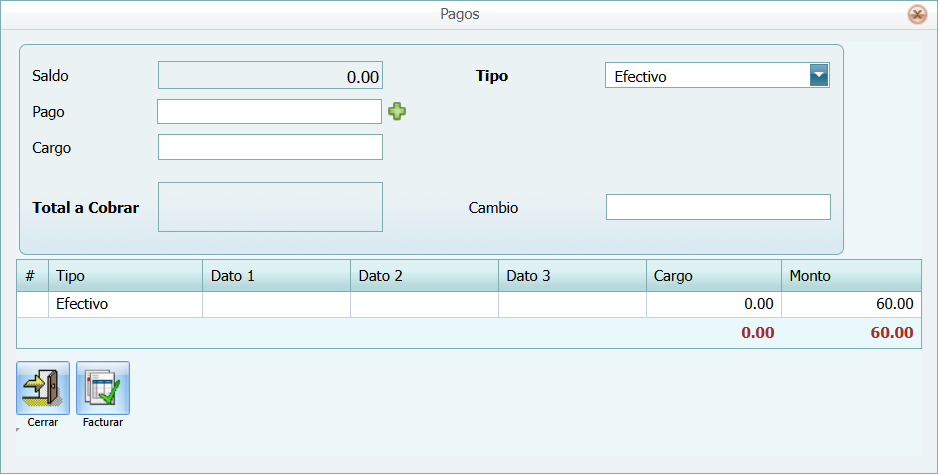The width and height of the screenshot is (938, 474).
Task: Click the Total a Cobrar box
Action: 270,207
